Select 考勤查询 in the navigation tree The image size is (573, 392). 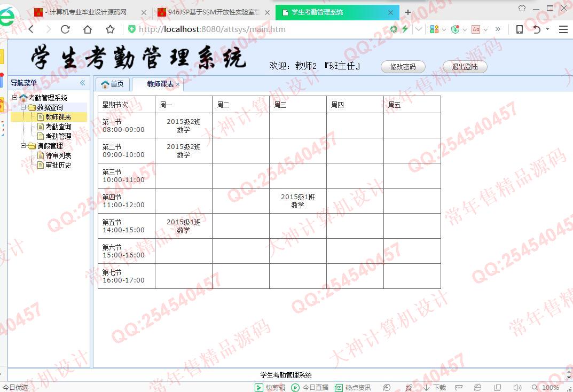[x=58, y=127]
